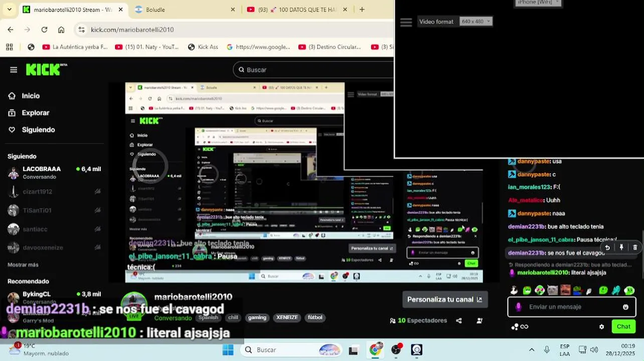The height and width of the screenshot is (361, 644).
Task: Open the 01. Naty YouTube bookmark
Action: pyautogui.click(x=147, y=47)
